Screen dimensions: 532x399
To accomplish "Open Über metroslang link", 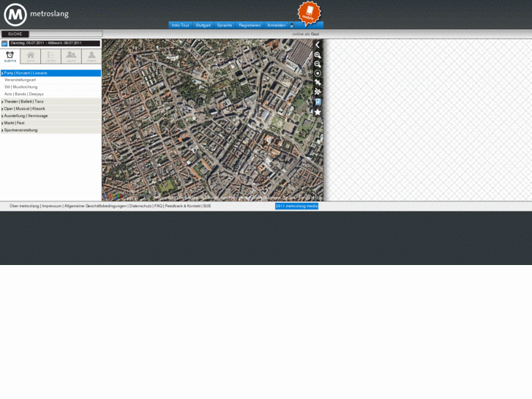I will coord(24,206).
